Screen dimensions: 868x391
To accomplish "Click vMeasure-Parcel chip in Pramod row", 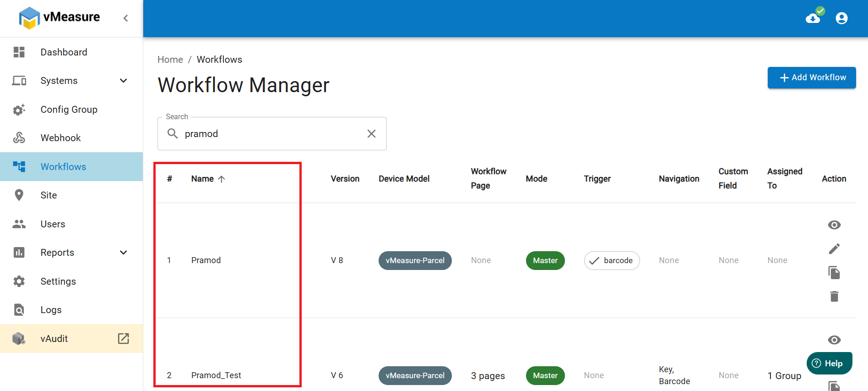I will coord(415,260).
